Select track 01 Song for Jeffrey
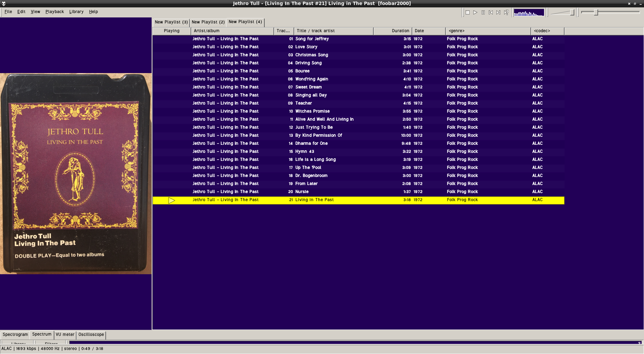This screenshot has width=644, height=354. pyautogui.click(x=358, y=39)
